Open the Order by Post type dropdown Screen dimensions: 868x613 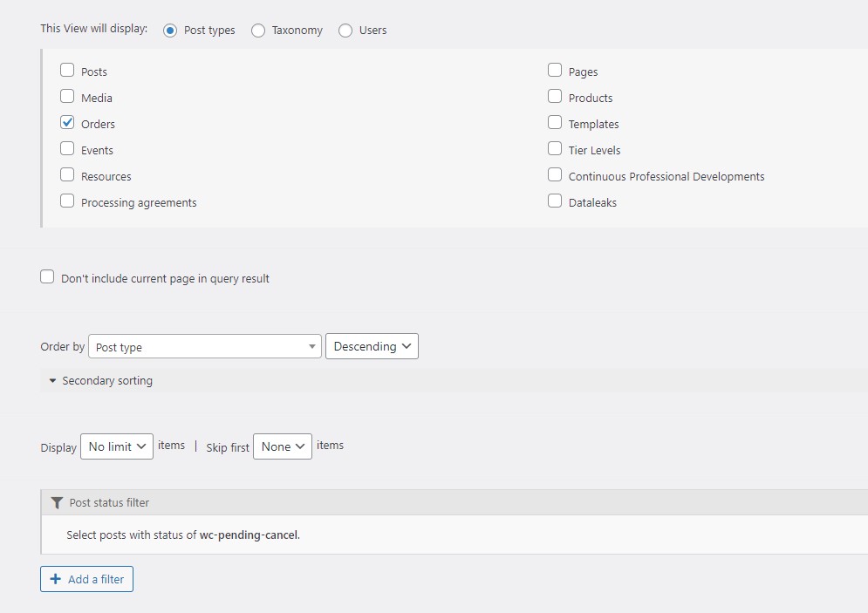coord(205,346)
